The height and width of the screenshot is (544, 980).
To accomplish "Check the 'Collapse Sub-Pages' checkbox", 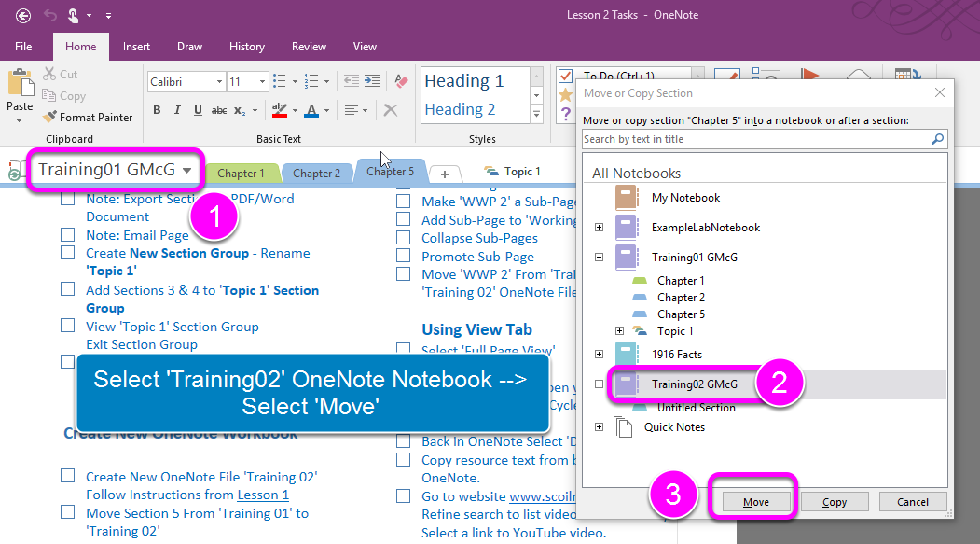I will [x=403, y=238].
